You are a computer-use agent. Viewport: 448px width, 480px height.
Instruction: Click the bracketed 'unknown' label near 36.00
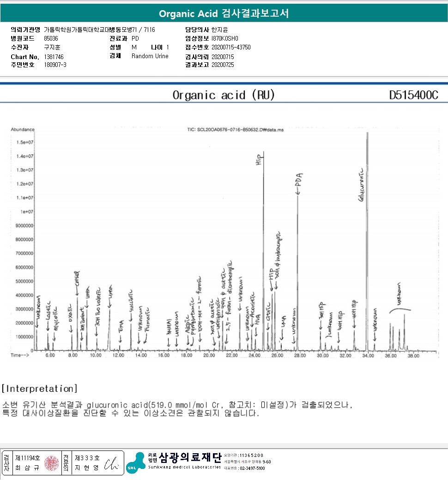[x=400, y=294]
